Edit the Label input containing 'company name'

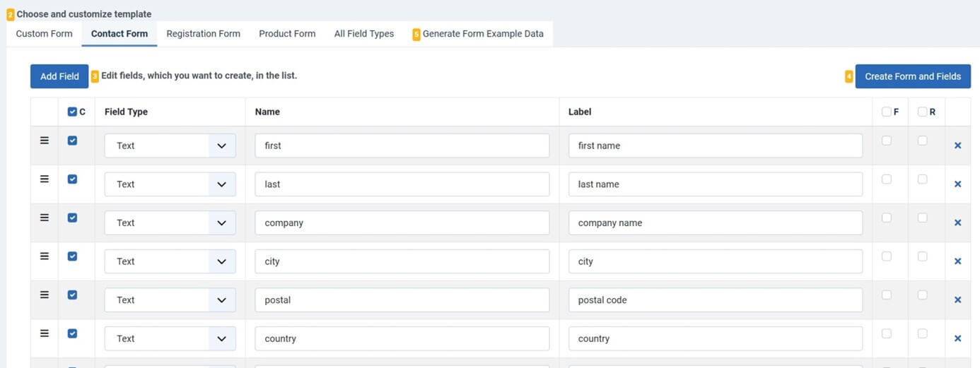(716, 222)
